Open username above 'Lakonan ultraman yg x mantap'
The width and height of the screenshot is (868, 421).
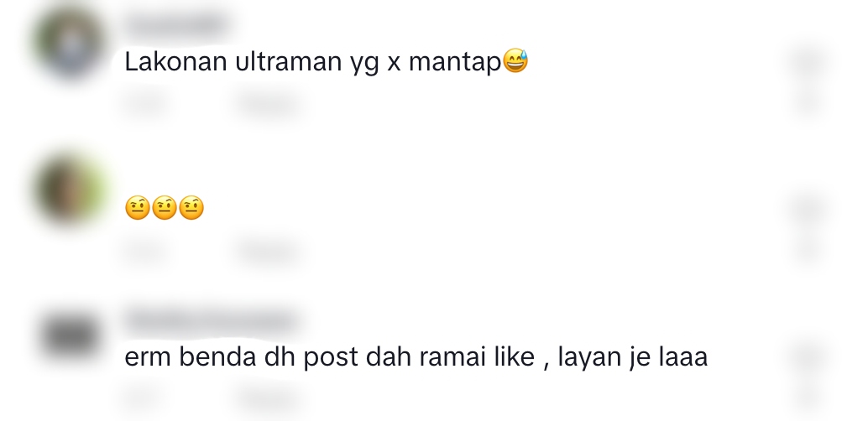click(176, 25)
